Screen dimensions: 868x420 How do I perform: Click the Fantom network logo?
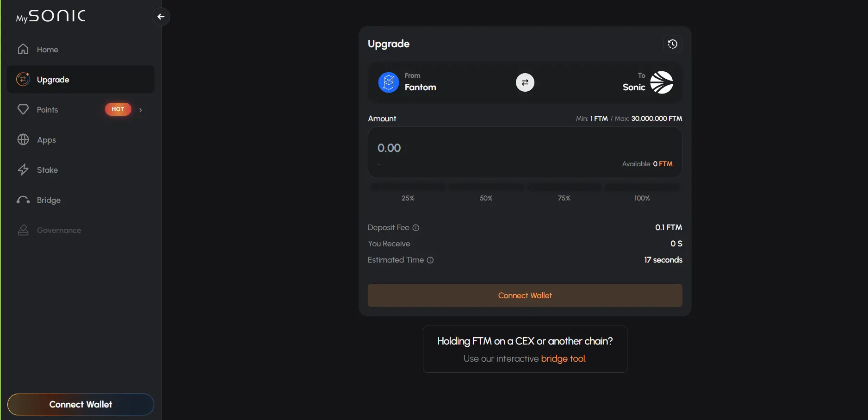click(x=389, y=82)
